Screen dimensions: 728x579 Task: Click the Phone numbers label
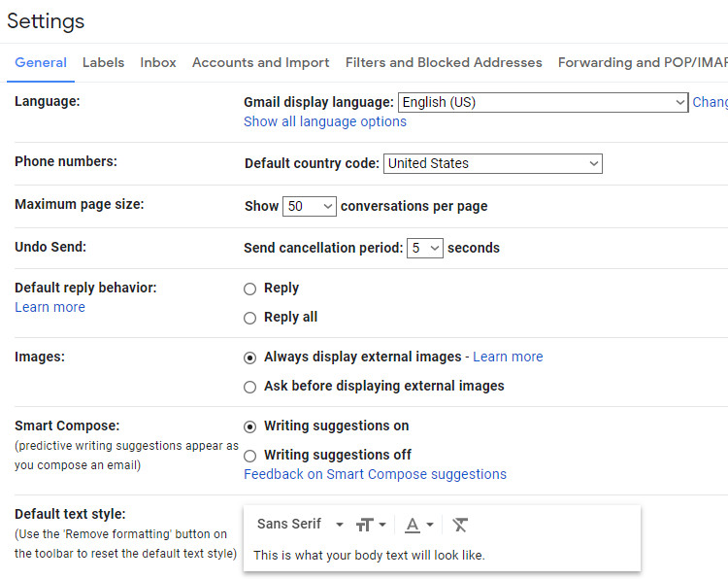click(66, 161)
